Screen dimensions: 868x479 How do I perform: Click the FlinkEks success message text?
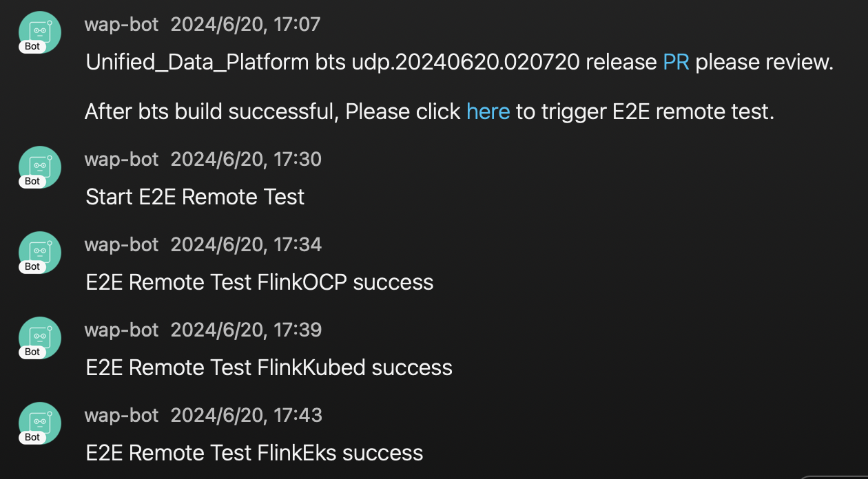pos(254,454)
